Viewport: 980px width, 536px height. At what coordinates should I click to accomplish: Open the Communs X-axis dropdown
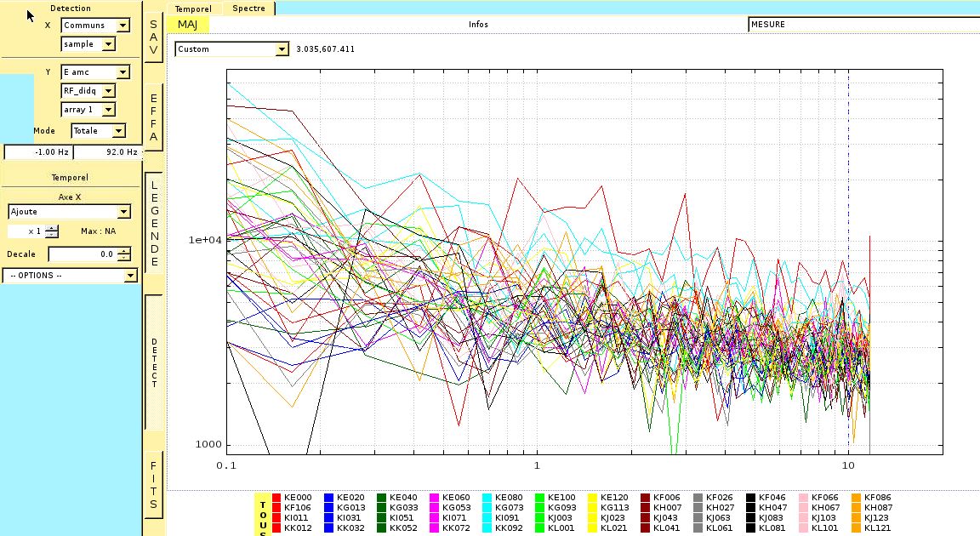coord(95,25)
